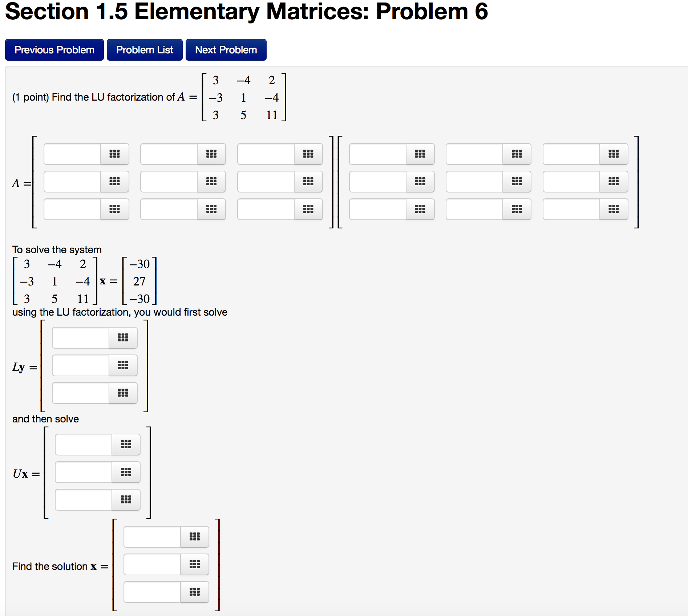The width and height of the screenshot is (688, 616).
Task: Open the equation editor for the L matrix middle entry
Action: tap(212, 182)
